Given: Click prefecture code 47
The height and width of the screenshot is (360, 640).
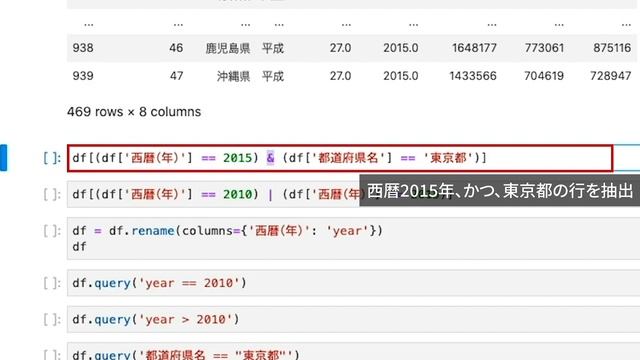Looking at the screenshot, I should point(176,76).
